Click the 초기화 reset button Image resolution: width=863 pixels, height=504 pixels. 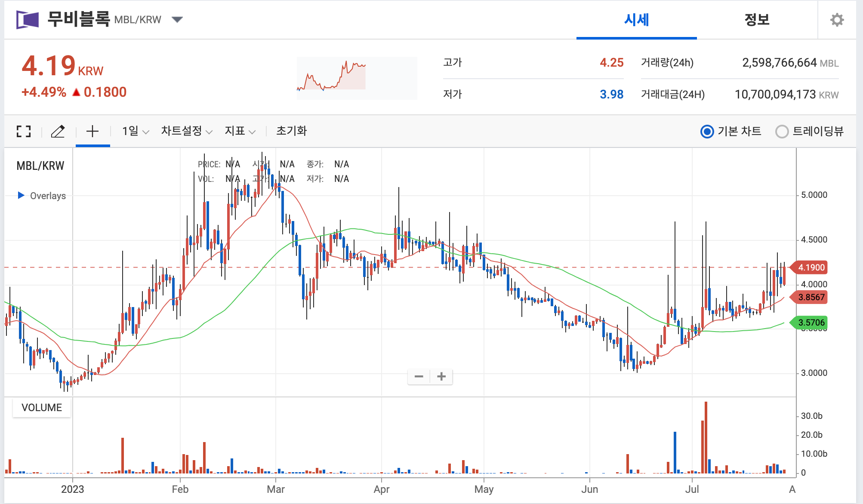[291, 131]
